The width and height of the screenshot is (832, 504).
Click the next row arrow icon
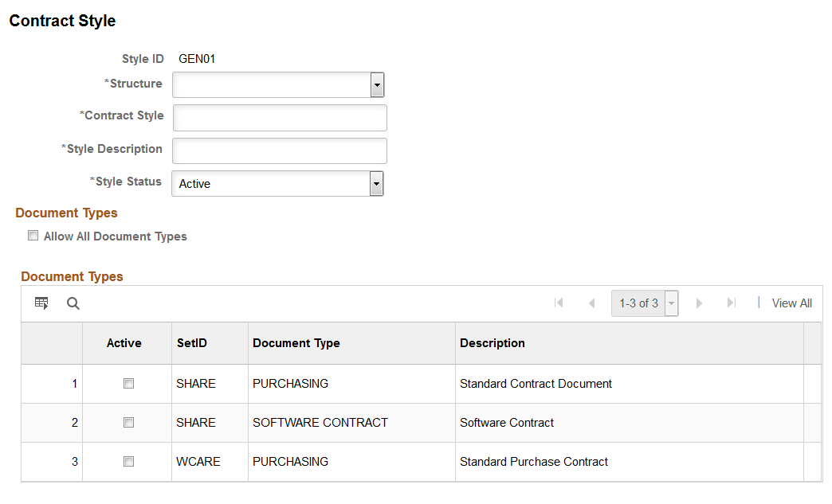699,303
